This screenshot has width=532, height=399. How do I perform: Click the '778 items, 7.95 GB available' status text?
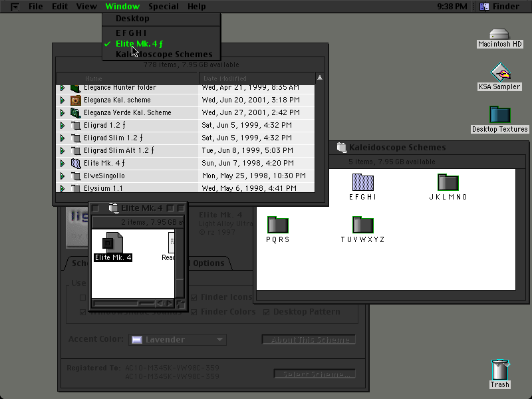(x=191, y=65)
